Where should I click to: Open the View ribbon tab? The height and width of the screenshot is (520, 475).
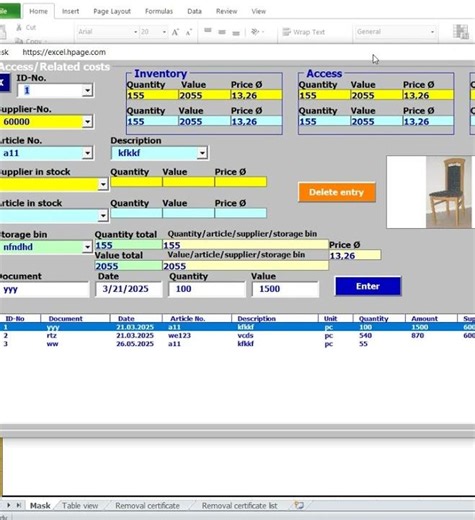click(x=259, y=11)
